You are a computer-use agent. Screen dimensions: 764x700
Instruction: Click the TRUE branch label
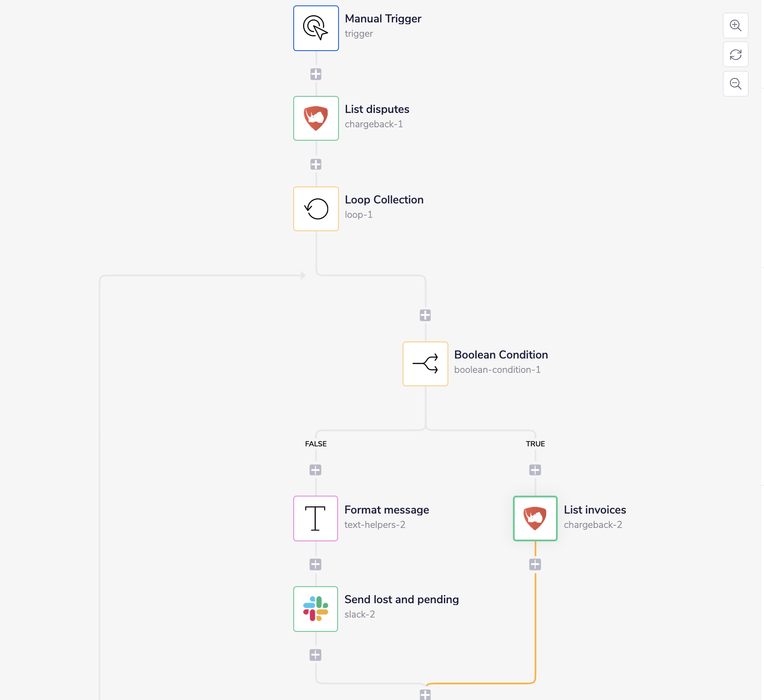point(535,444)
